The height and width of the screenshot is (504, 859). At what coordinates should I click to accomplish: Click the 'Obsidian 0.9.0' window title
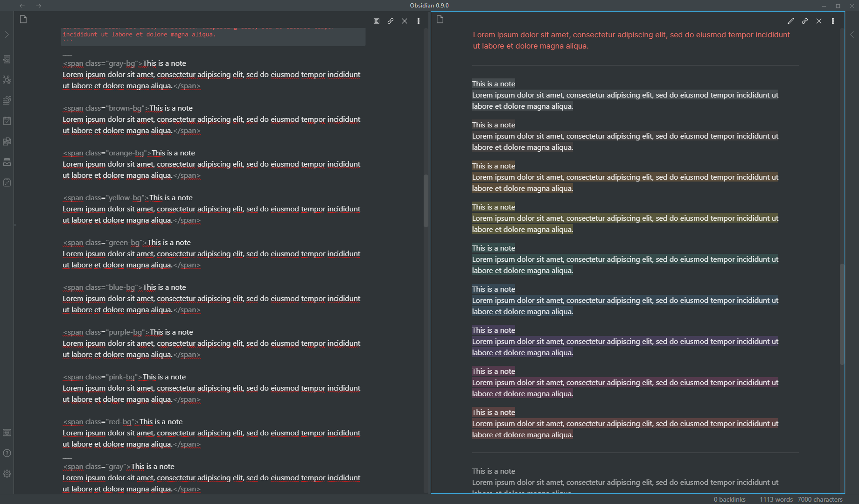[429, 6]
